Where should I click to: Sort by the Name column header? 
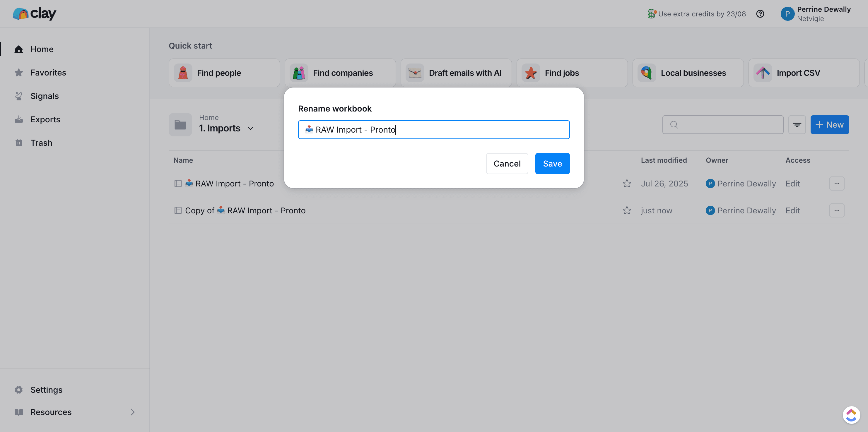point(183,160)
